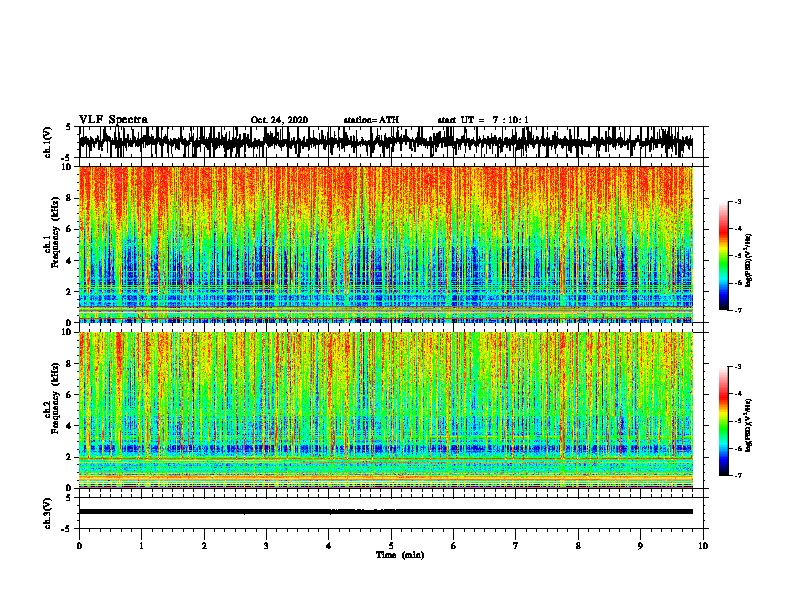Screen dimensions: 792x612
Task: Click time axis tick label "1"
Action: click(142, 546)
